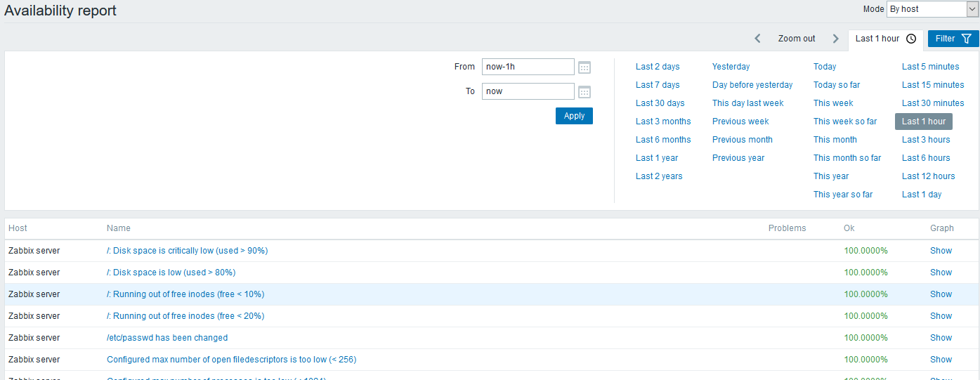Set range to Last 12 hours
This screenshot has width=980, height=380.
(x=929, y=176)
